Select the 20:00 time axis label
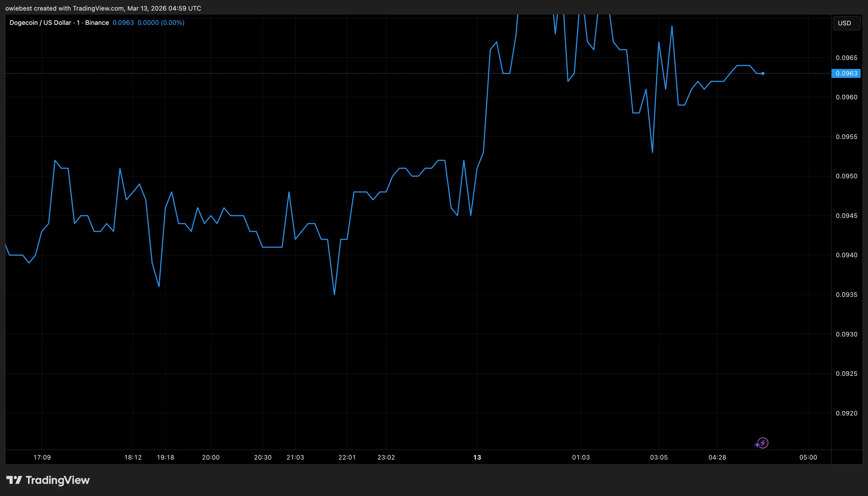The image size is (868, 496). tap(211, 457)
